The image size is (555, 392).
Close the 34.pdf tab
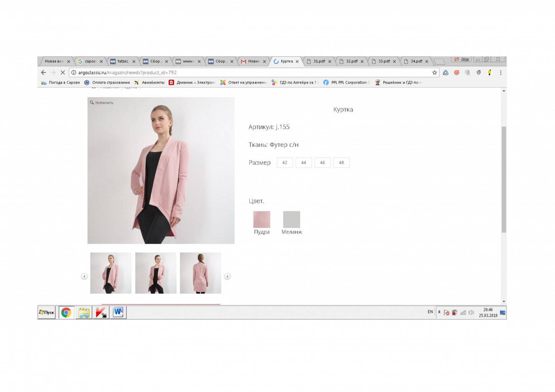[427, 61]
